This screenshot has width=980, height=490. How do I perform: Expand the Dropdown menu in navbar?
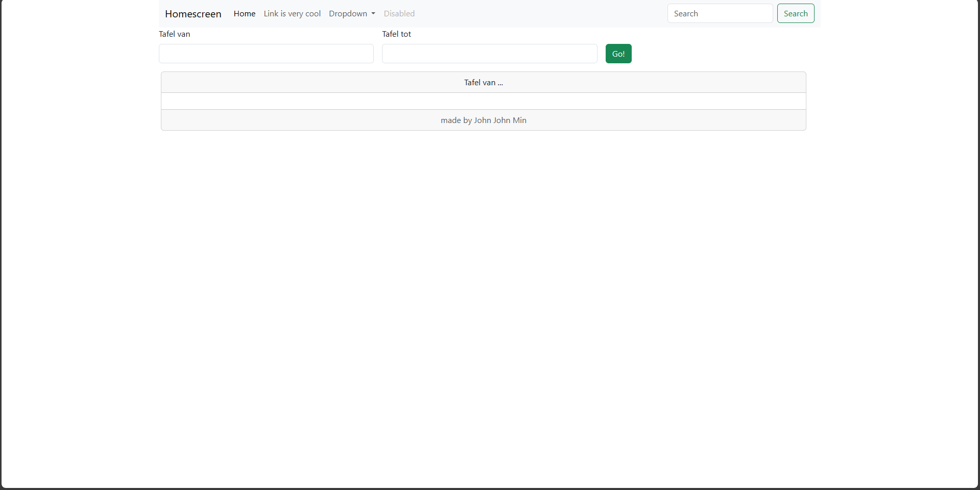coord(352,14)
